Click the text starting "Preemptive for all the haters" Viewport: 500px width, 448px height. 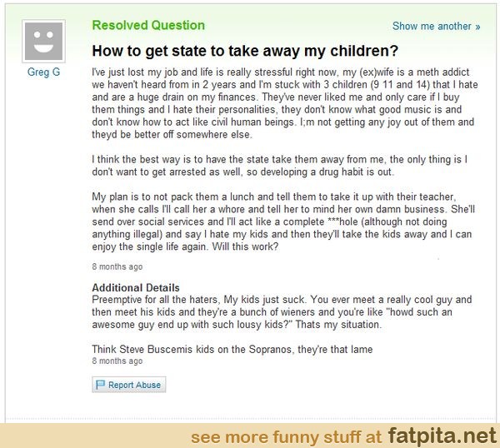pyautogui.click(x=283, y=311)
